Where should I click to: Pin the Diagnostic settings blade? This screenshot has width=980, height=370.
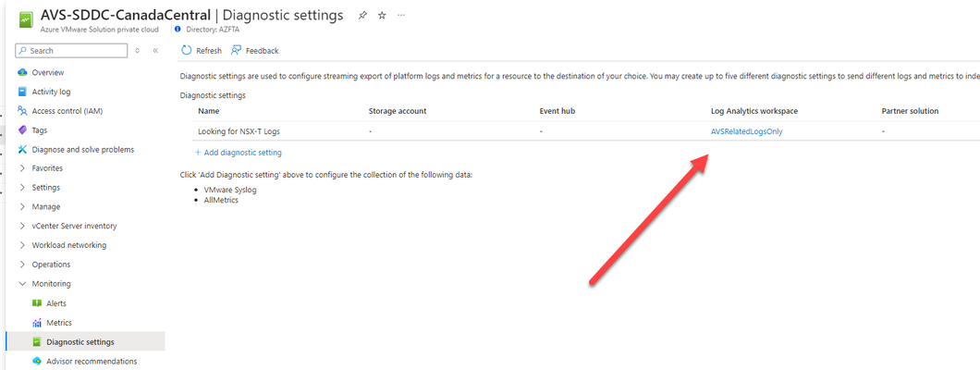click(362, 16)
